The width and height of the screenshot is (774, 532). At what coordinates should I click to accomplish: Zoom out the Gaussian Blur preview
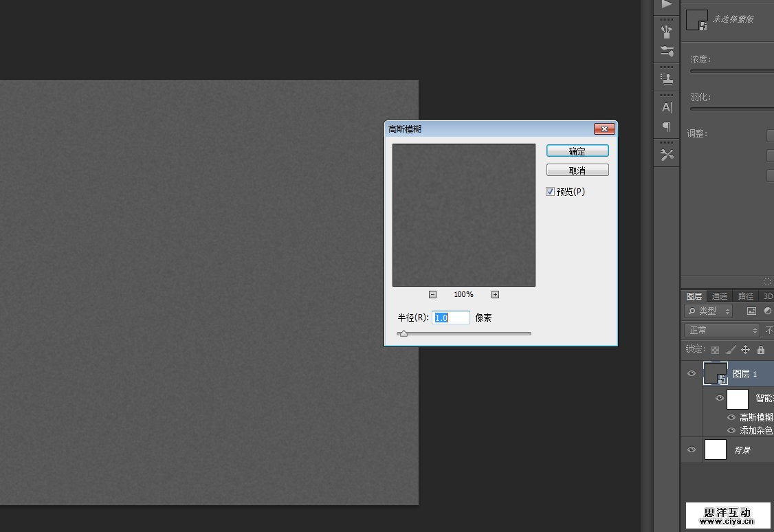(x=432, y=295)
